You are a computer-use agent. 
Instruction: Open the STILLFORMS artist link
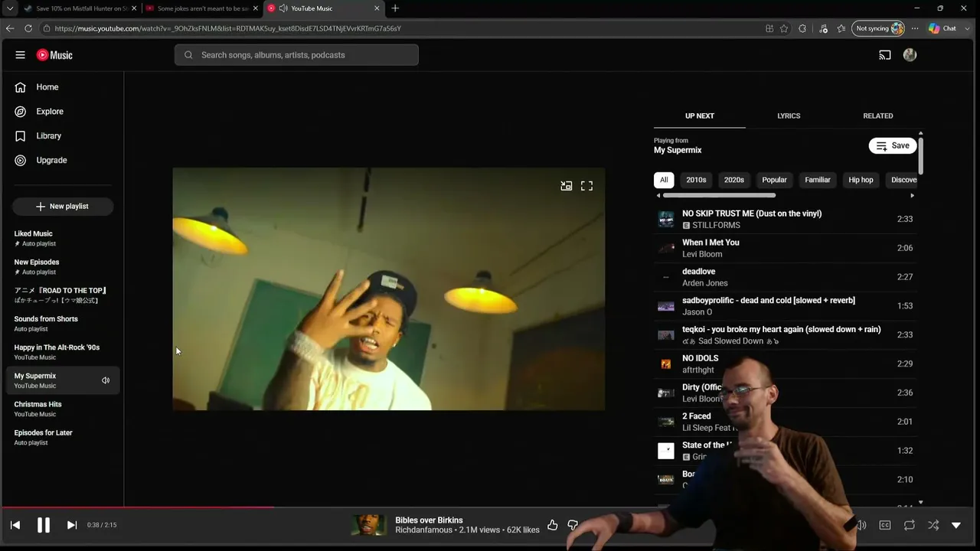point(716,226)
